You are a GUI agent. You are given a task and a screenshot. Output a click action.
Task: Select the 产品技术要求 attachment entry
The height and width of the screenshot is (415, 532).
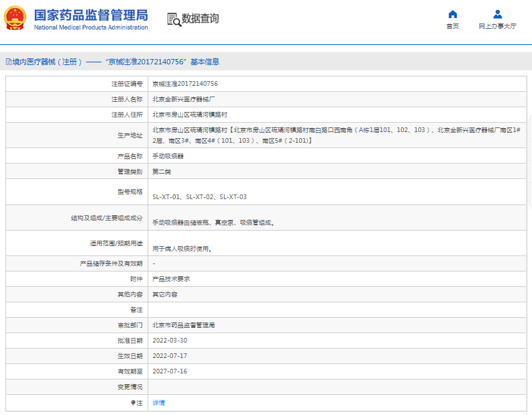point(171,279)
